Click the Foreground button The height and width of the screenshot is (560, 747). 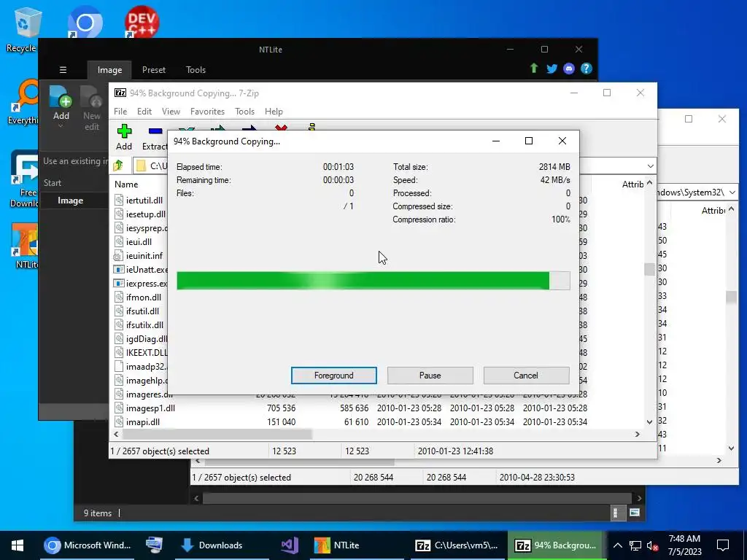(333, 376)
